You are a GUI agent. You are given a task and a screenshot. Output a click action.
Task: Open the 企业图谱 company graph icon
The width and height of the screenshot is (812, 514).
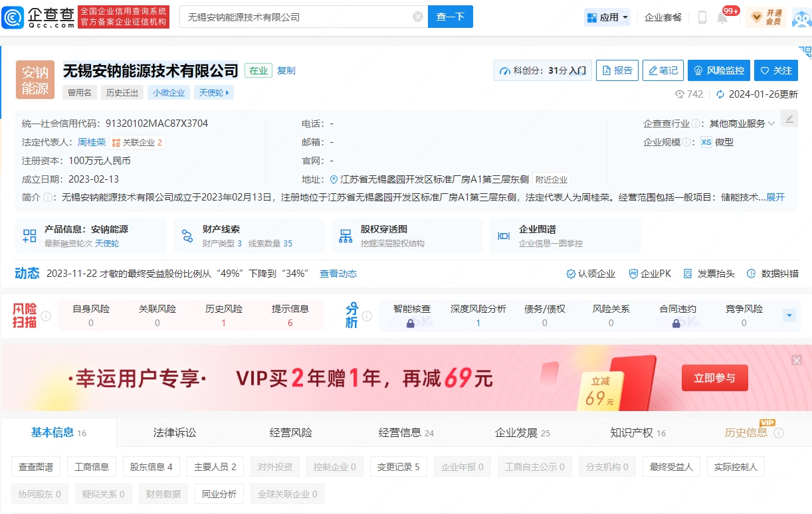click(x=504, y=236)
